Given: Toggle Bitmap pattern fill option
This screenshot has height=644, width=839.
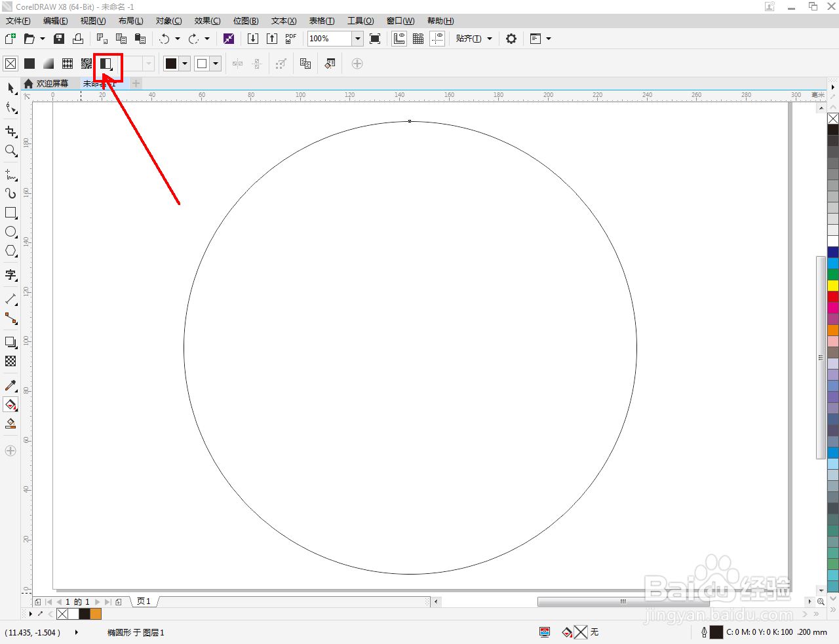Looking at the screenshot, I should coord(87,64).
